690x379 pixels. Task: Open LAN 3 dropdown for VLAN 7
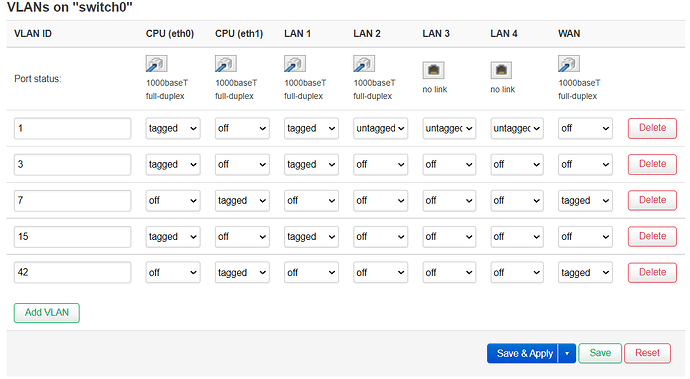click(449, 201)
